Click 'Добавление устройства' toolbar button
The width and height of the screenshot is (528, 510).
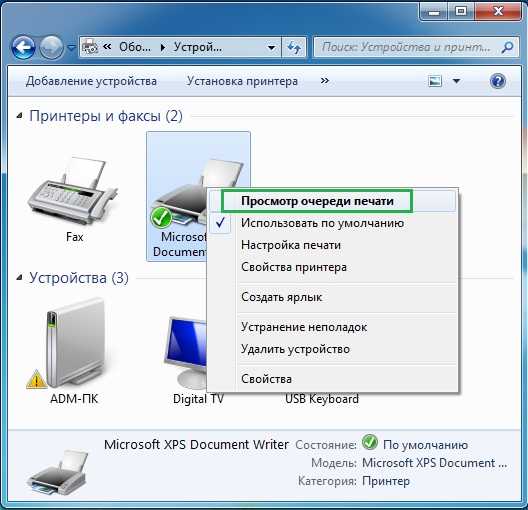point(91,81)
